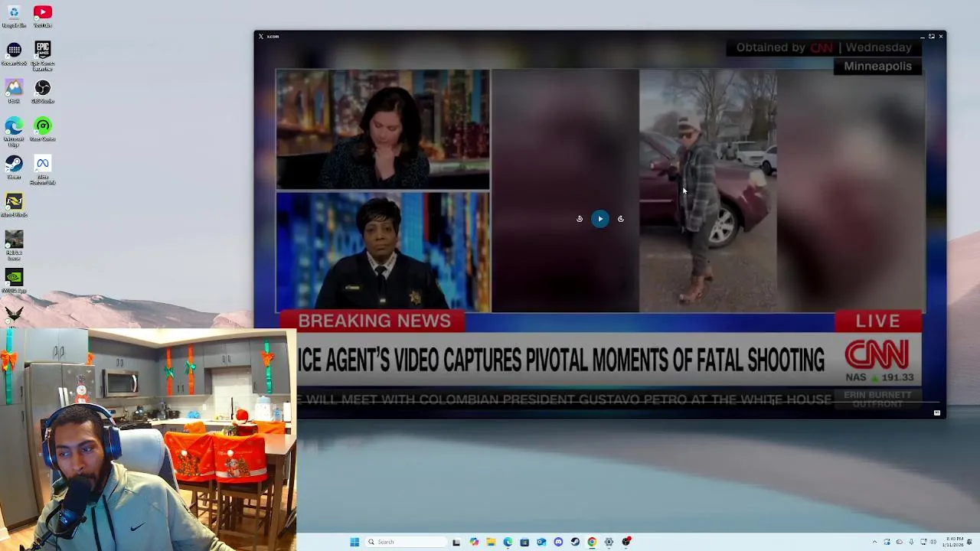The width and height of the screenshot is (980, 551).
Task: Open the clock and date flyout
Action: click(953, 542)
